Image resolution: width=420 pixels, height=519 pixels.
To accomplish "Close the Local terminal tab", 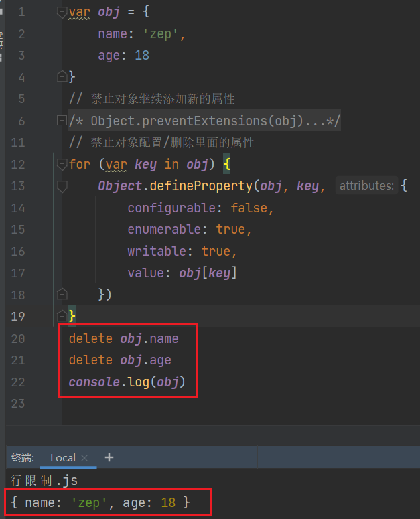I will pos(84,458).
